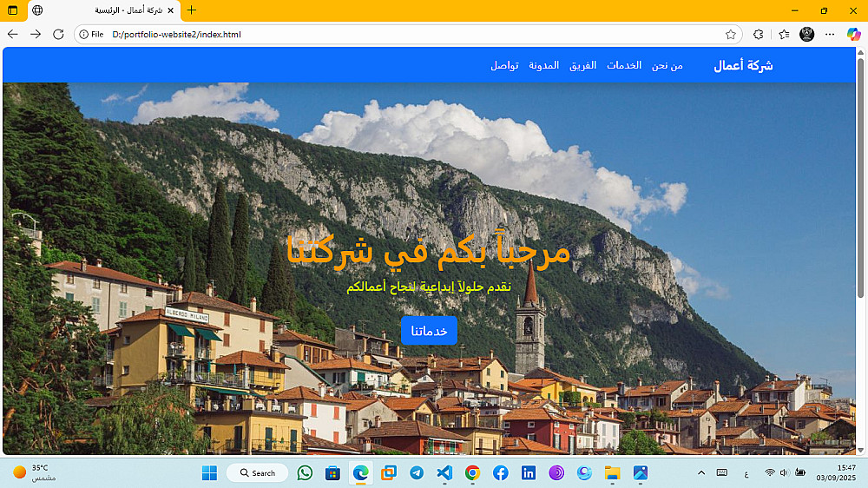Go forward to the next page
868x488 pixels.
point(36,35)
